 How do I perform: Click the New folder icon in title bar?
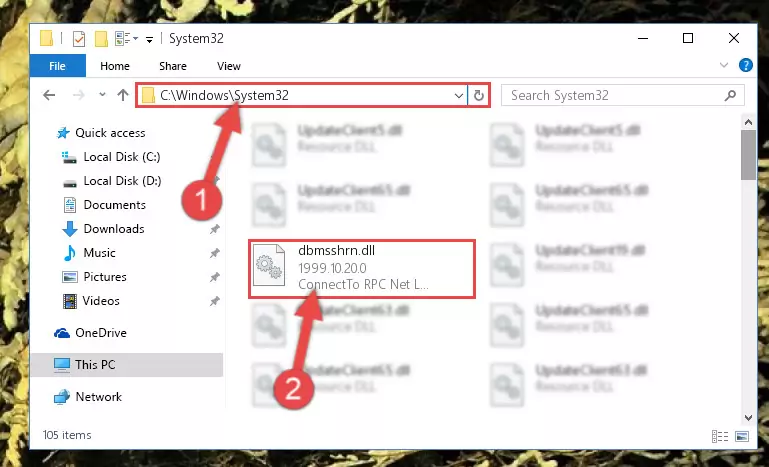click(101, 38)
